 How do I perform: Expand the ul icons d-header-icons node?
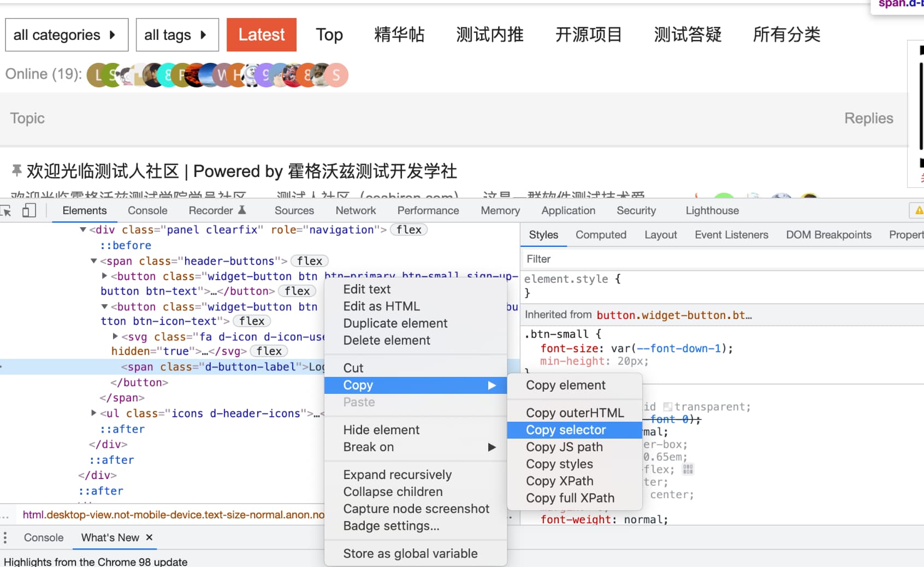(94, 414)
